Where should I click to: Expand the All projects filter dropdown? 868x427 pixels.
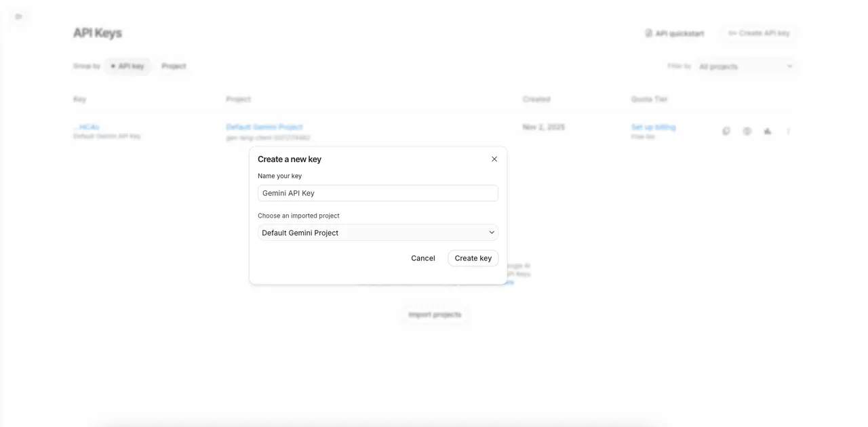[x=745, y=66]
